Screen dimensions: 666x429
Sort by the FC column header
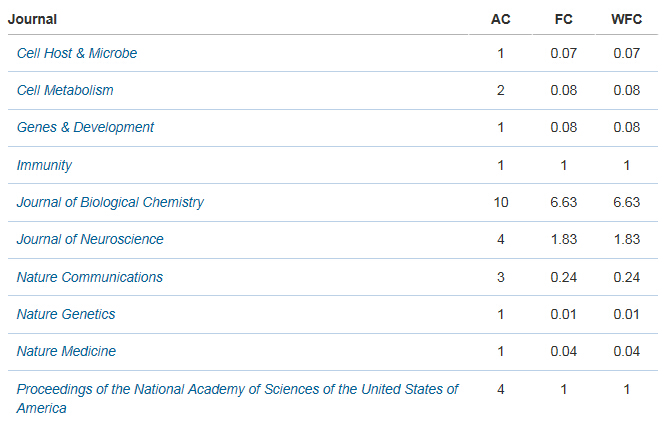[x=564, y=19]
